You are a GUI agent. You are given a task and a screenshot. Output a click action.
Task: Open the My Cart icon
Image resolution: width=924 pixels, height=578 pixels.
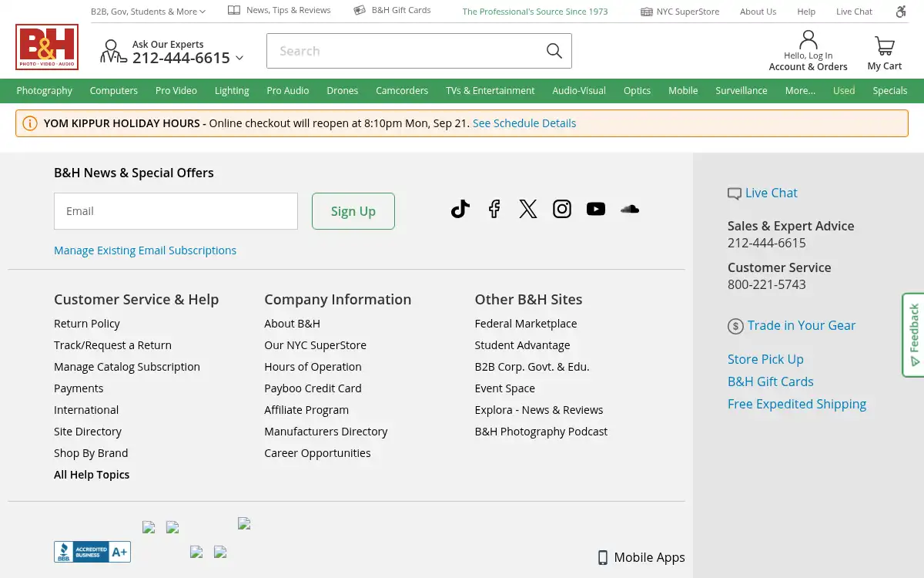[885, 46]
